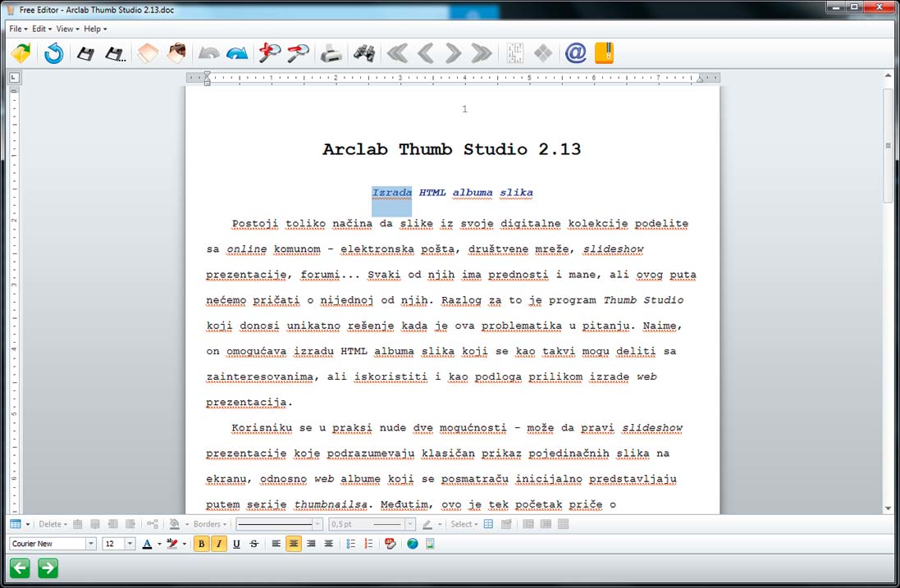Open the table Delete dropdown

click(x=53, y=524)
